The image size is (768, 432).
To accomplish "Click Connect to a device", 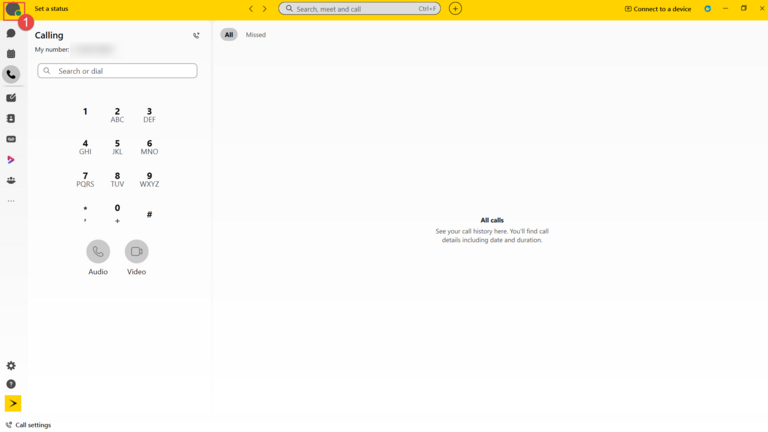I will pos(658,9).
